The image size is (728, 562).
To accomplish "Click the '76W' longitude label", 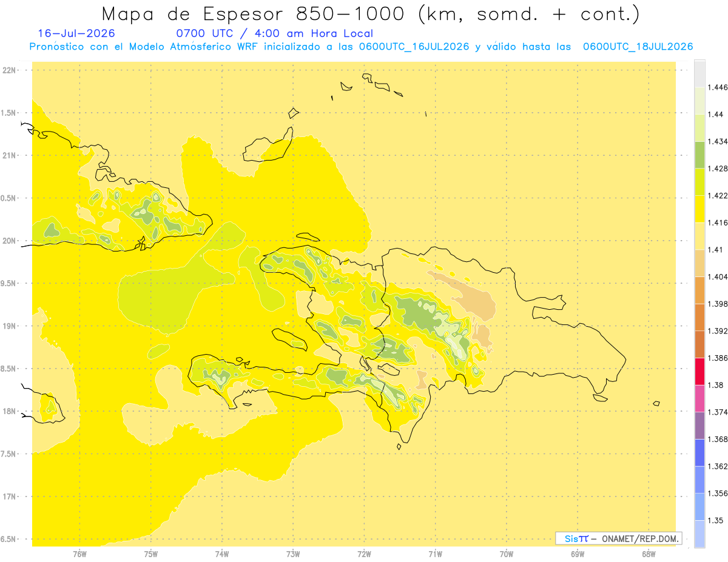I will 79,554.
